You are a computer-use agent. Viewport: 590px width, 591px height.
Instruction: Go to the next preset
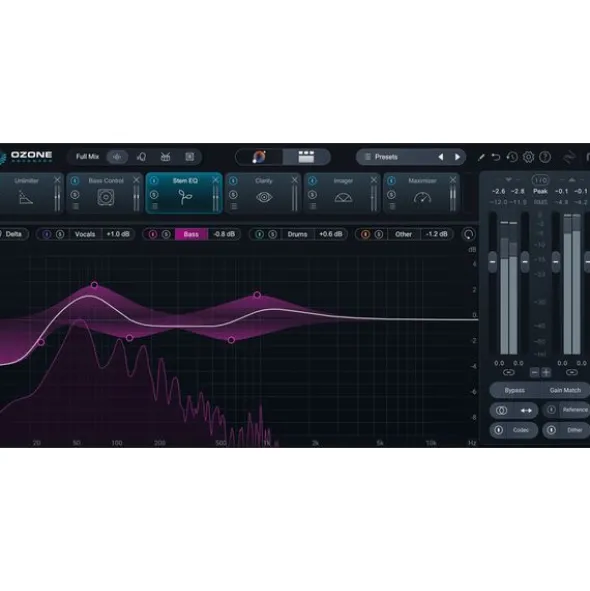pyautogui.click(x=457, y=157)
